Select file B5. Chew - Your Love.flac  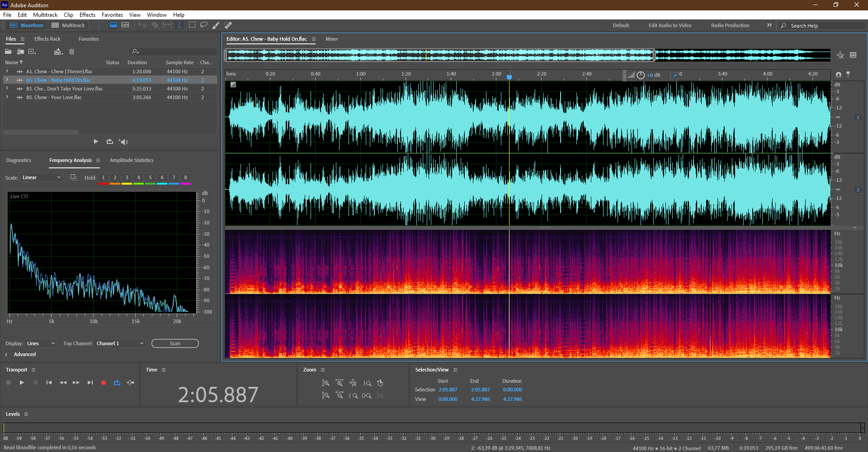click(54, 97)
